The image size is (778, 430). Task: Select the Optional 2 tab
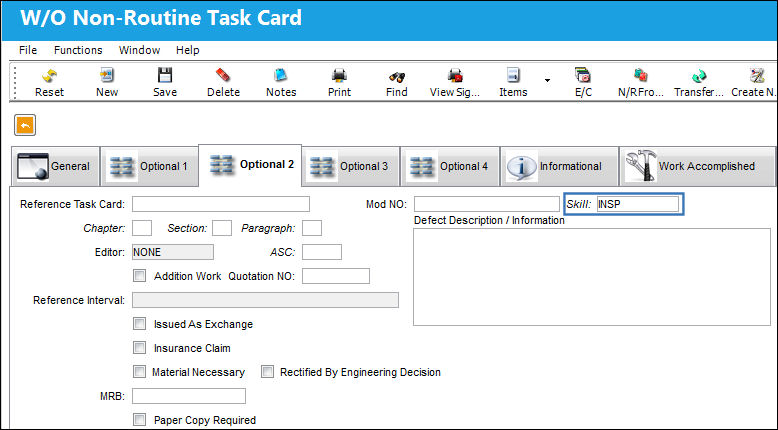pos(251,165)
